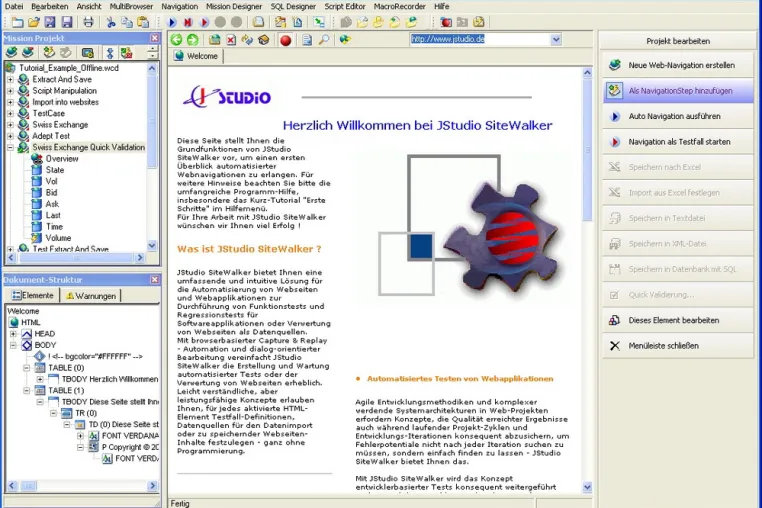Click the red stop-step icon in the main toolbar
Viewport: 762px width, 508px height.
[188, 22]
